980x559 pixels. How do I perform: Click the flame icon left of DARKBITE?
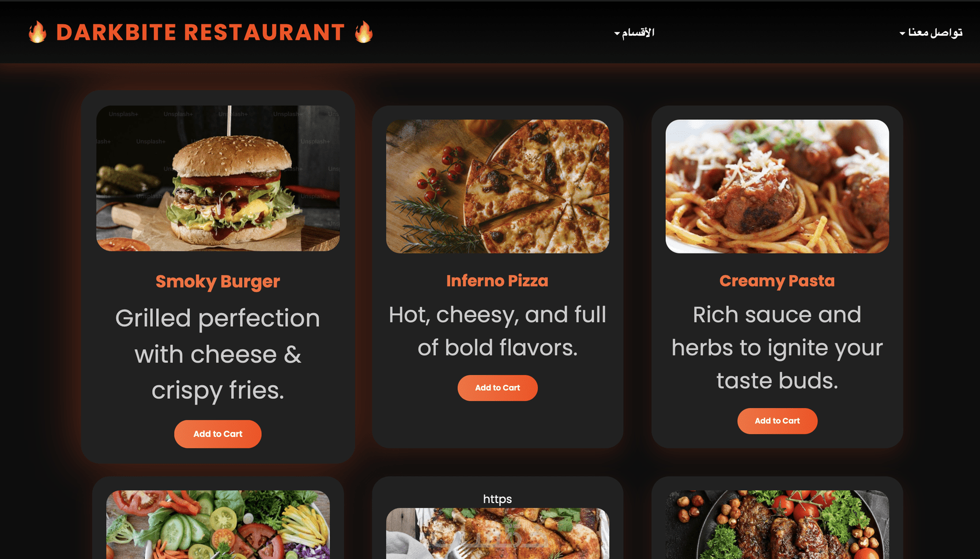point(37,32)
